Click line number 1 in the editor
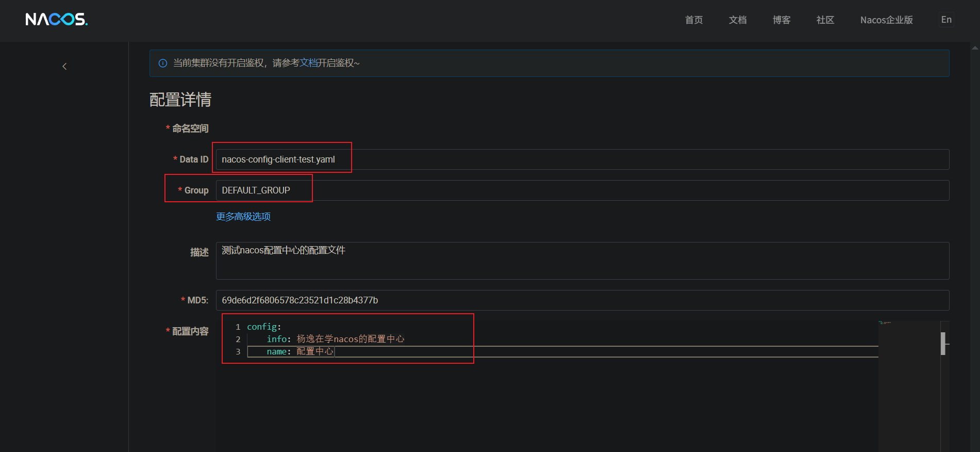Image resolution: width=980 pixels, height=452 pixels. (x=238, y=327)
